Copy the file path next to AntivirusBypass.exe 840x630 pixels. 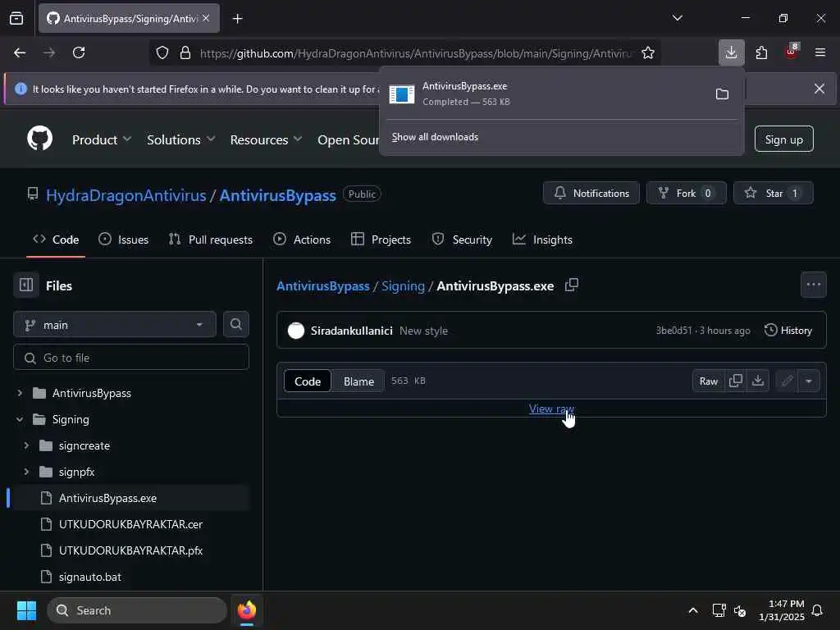[x=572, y=285]
